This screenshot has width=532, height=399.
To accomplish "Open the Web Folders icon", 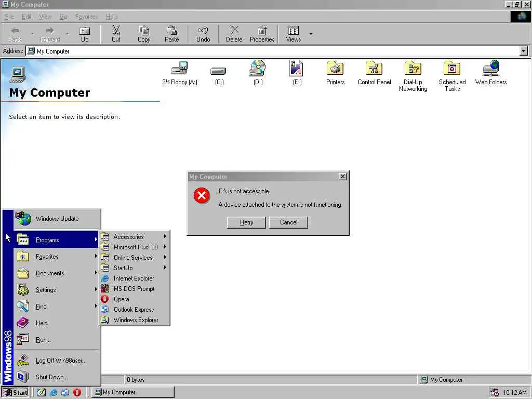I will [491, 73].
